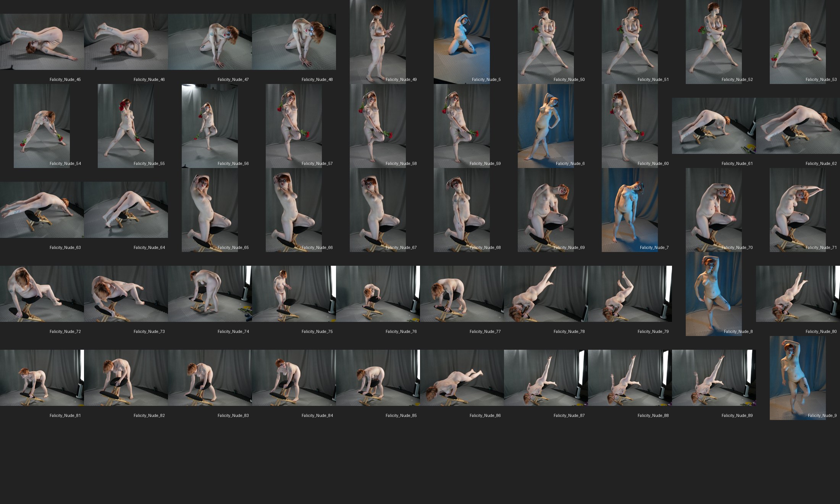840x504 pixels.
Task: Click the Falicity_Nude_59 filename label
Action: pos(485,163)
